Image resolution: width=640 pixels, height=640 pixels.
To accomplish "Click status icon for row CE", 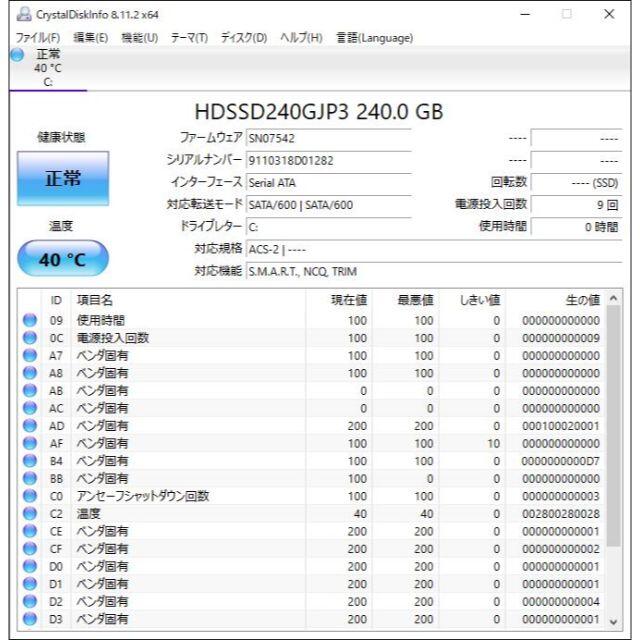I will click(29, 531).
